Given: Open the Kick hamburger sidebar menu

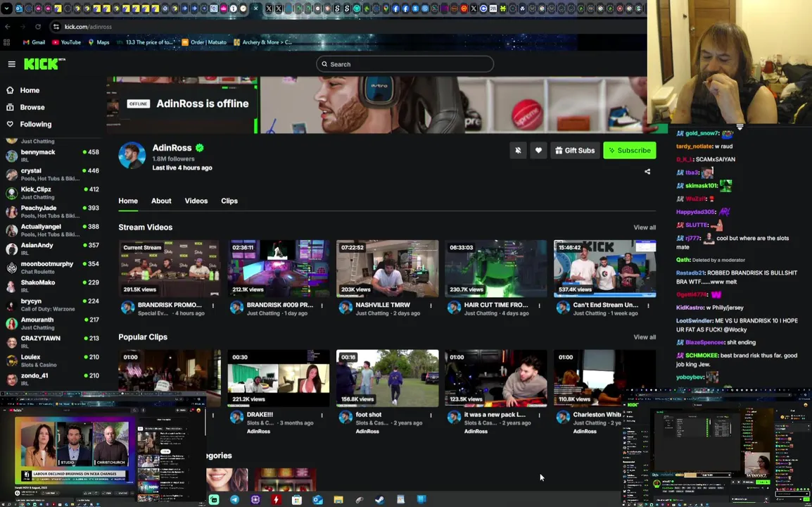Looking at the screenshot, I should pos(11,64).
